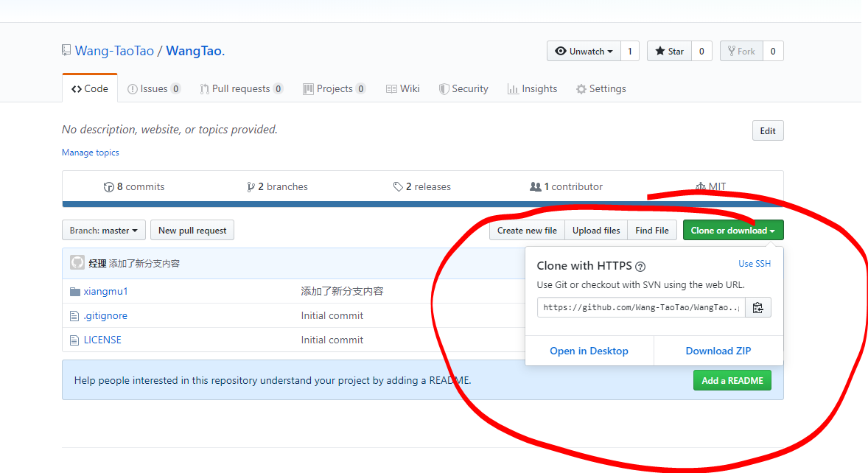Click the branches fork icon
This screenshot has width=868, height=473.
tap(251, 187)
